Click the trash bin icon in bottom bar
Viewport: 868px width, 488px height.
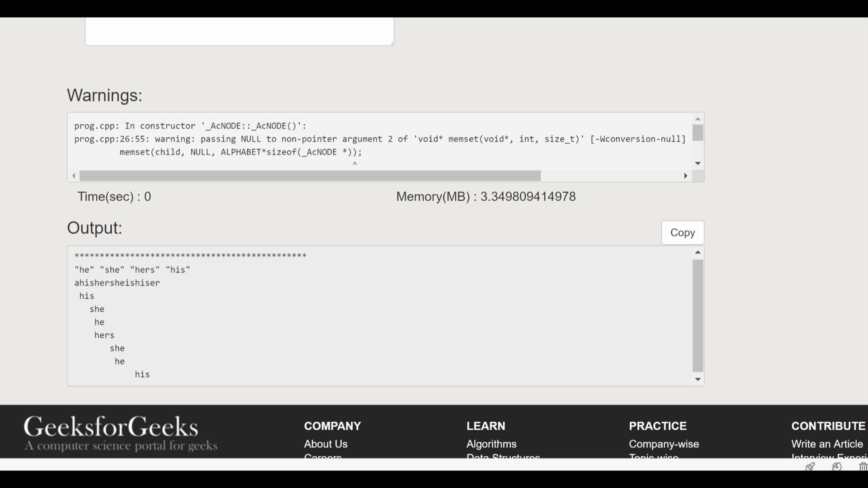pos(863,466)
